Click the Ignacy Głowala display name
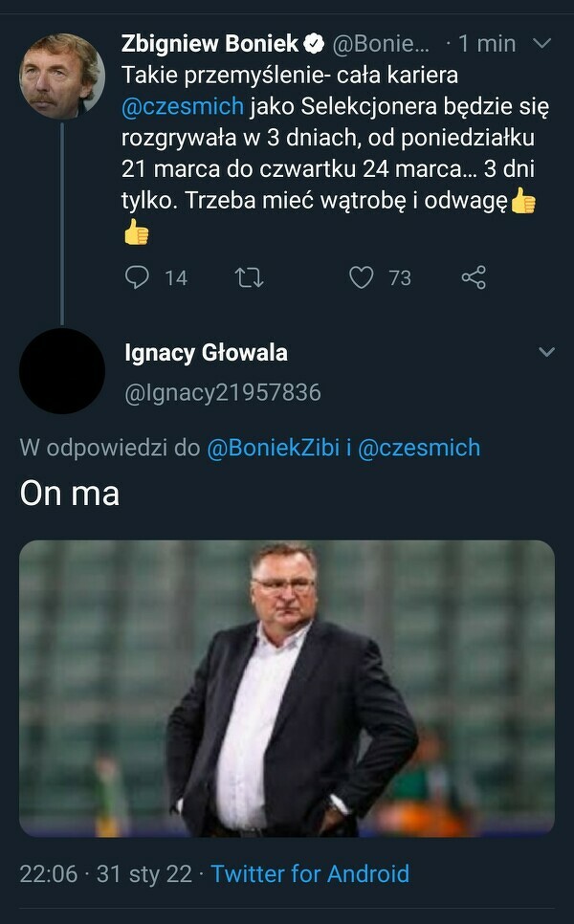Screen dimensions: 574x924 tap(206, 352)
